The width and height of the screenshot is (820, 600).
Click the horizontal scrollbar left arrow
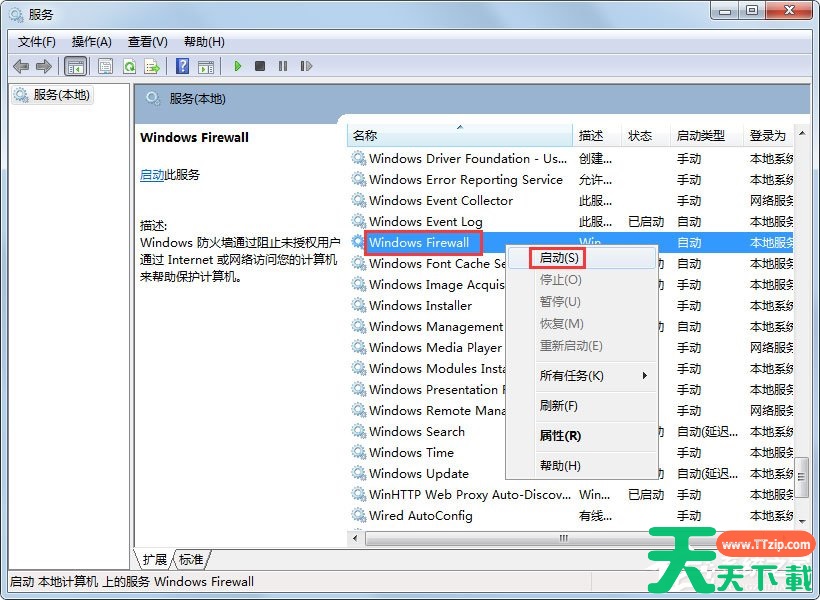356,538
